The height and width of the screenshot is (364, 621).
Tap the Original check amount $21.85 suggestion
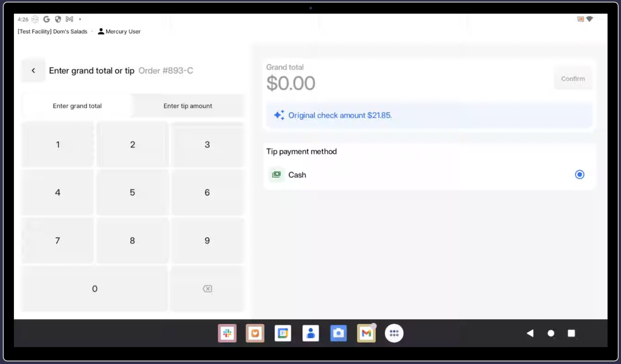pos(339,115)
